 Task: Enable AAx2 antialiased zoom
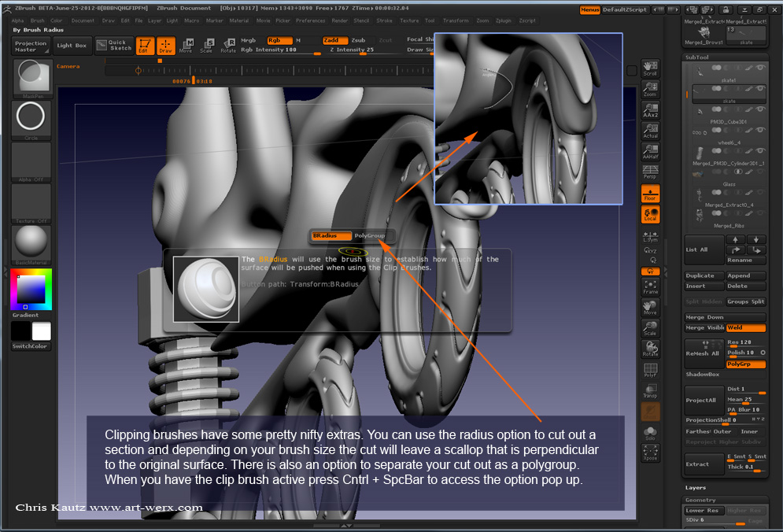pyautogui.click(x=650, y=110)
